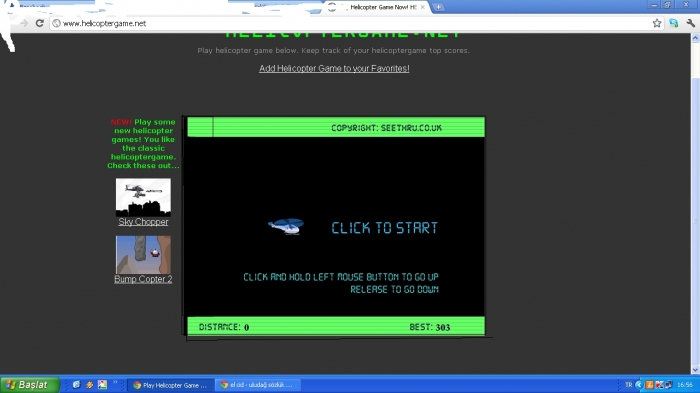Open the Bump Copter 2 link
The width and height of the screenshot is (700, 393).
[143, 279]
